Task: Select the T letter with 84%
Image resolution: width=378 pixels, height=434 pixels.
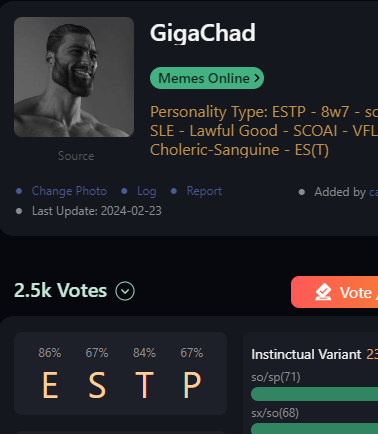Action: [144, 385]
